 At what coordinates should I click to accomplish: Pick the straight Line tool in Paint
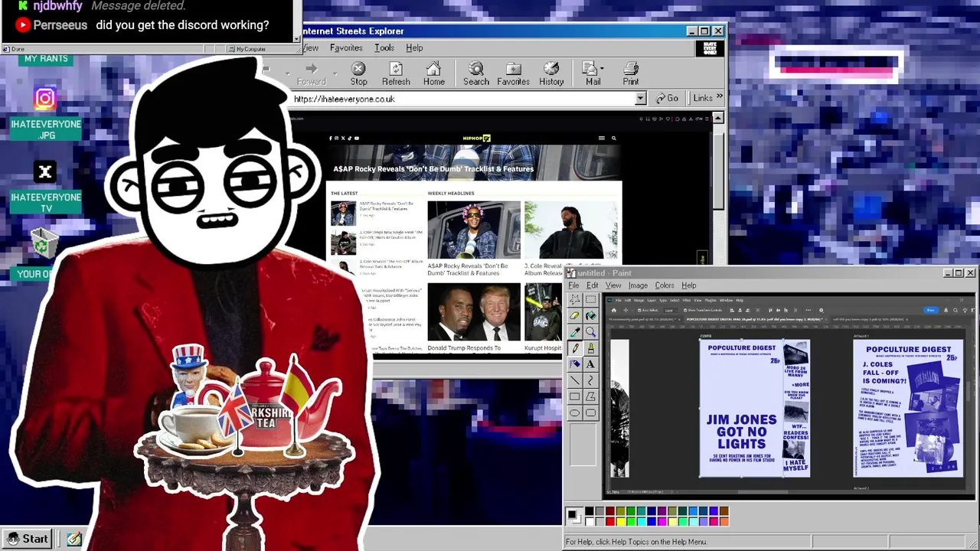(x=574, y=380)
